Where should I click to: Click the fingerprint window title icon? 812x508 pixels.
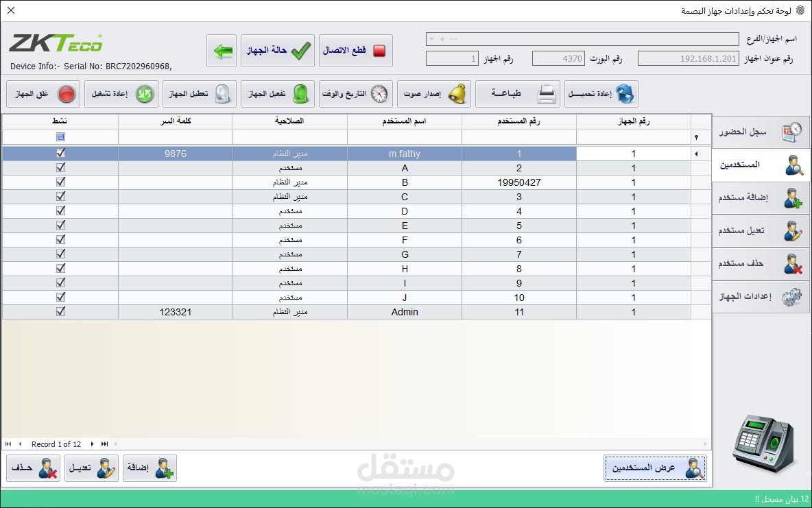[x=800, y=10]
